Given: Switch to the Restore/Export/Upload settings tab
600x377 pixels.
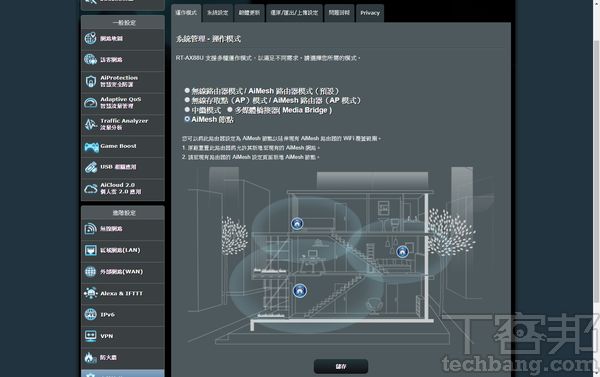Looking at the screenshot, I should pyautogui.click(x=294, y=13).
